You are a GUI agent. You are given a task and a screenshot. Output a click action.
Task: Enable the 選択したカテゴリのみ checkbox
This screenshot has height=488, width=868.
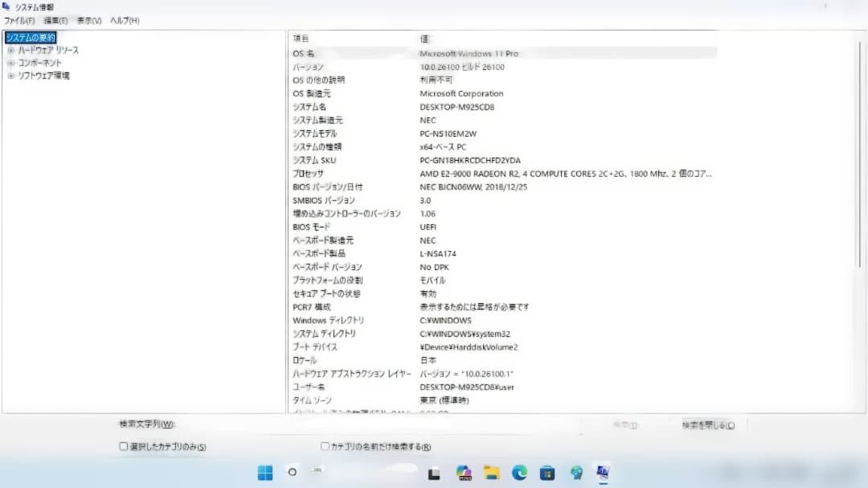coord(122,445)
